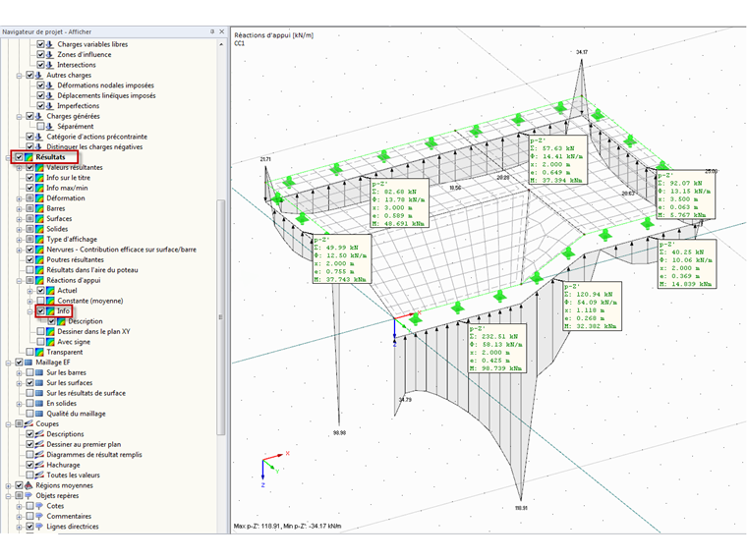Viewport: 747px width, 560px height.
Task: Toggle the Hachurage checkbox
Action: pos(30,465)
